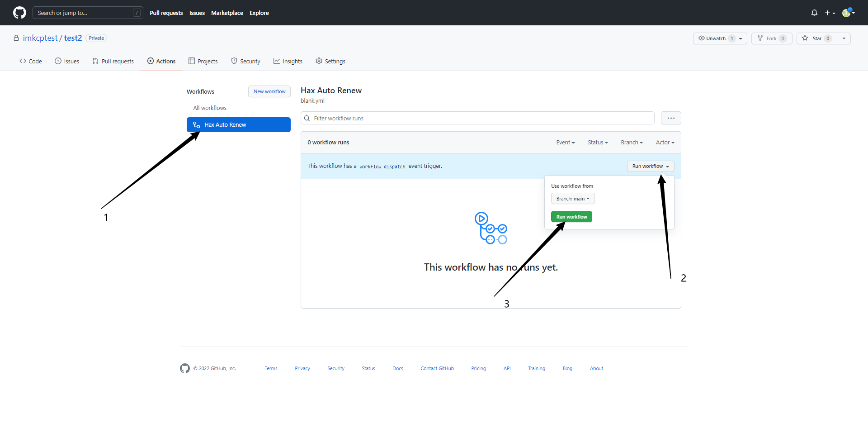
Task: Open user avatar menu
Action: pyautogui.click(x=848, y=13)
